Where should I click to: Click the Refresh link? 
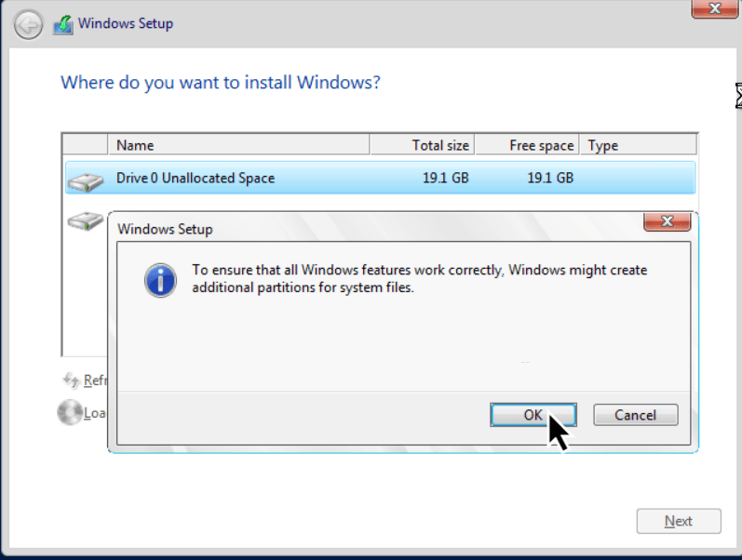coord(95,380)
